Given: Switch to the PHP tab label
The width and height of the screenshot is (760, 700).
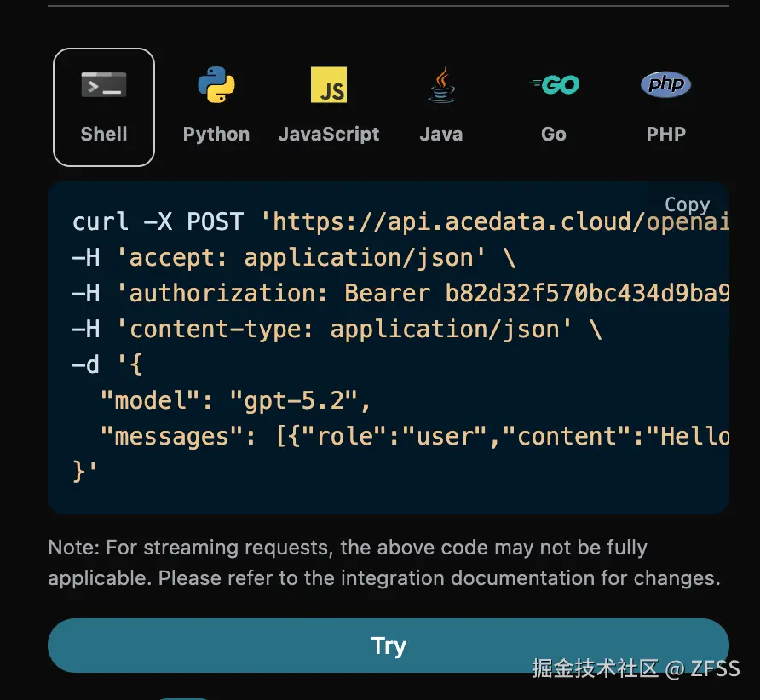Looking at the screenshot, I should coord(666,135).
